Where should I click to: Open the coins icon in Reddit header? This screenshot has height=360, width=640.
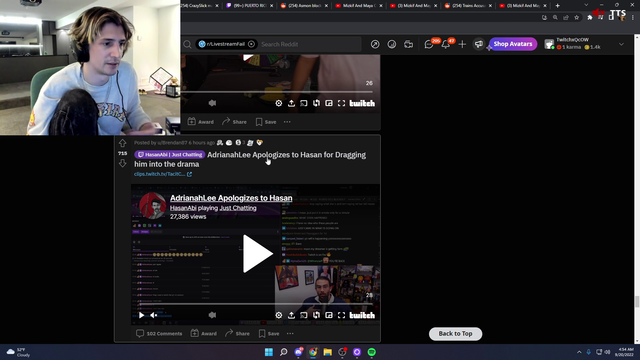[x=392, y=44]
